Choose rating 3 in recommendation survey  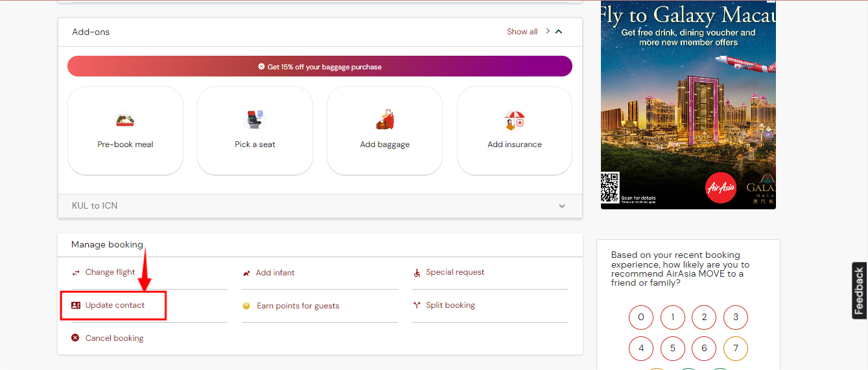pos(736,318)
